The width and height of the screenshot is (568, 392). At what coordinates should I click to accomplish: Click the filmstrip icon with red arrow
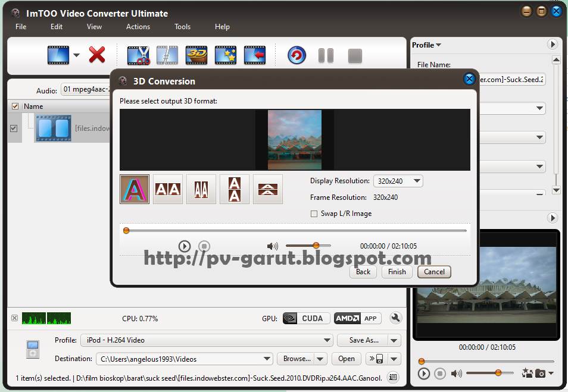click(x=255, y=55)
